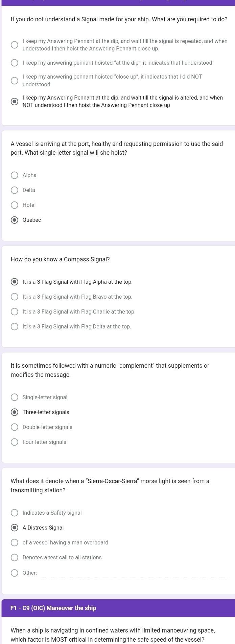The image size is (235, 644).
Task: Click the Other answer text field
Action: coord(135,573)
